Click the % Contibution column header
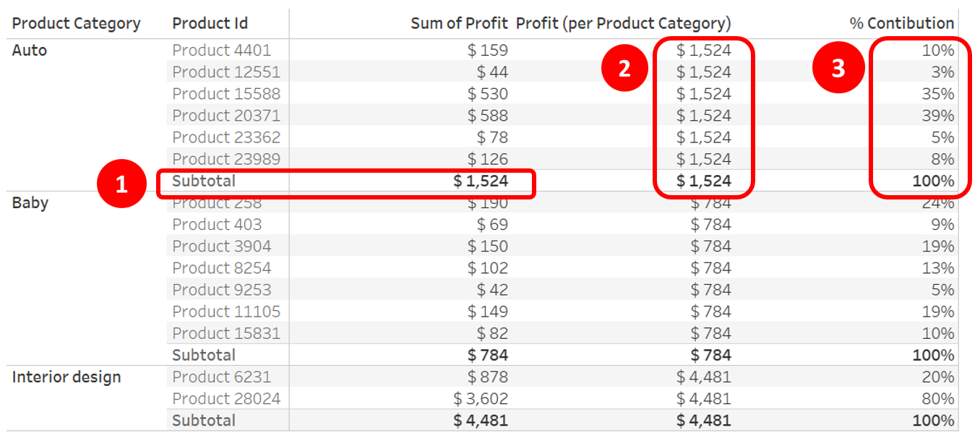 click(902, 23)
